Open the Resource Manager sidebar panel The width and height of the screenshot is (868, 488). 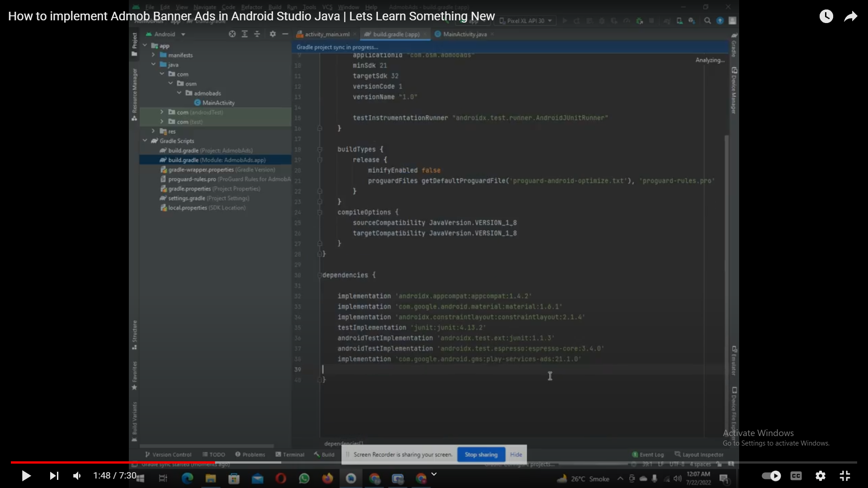(x=134, y=93)
